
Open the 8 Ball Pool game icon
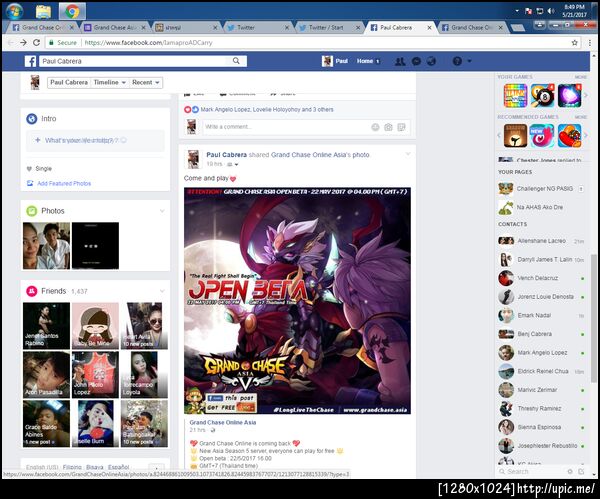coord(542,95)
